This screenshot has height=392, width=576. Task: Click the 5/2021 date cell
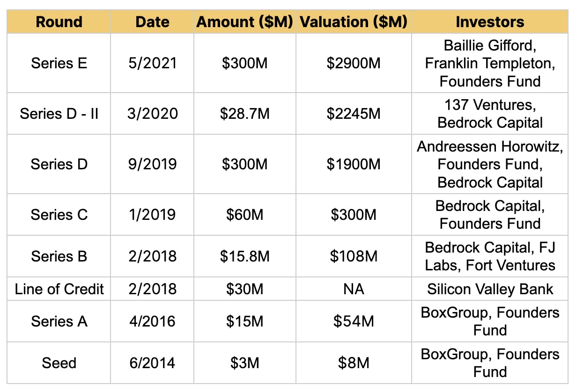[x=152, y=63]
